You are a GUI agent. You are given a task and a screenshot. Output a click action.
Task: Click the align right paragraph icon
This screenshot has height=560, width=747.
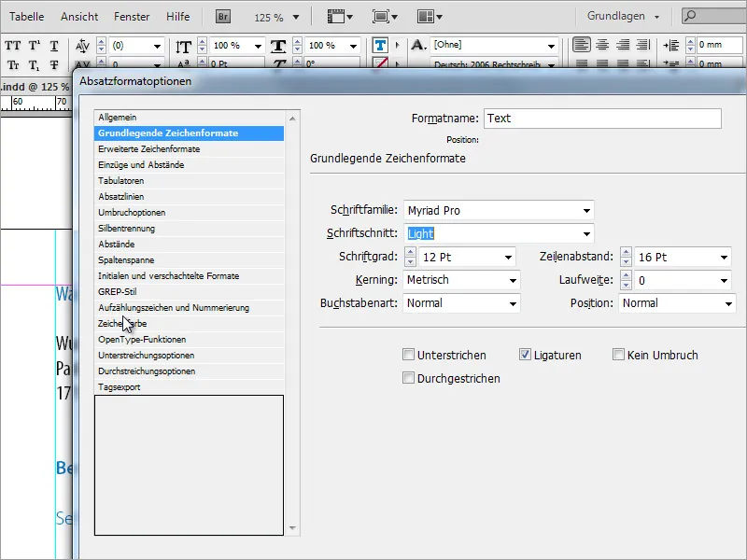(623, 45)
